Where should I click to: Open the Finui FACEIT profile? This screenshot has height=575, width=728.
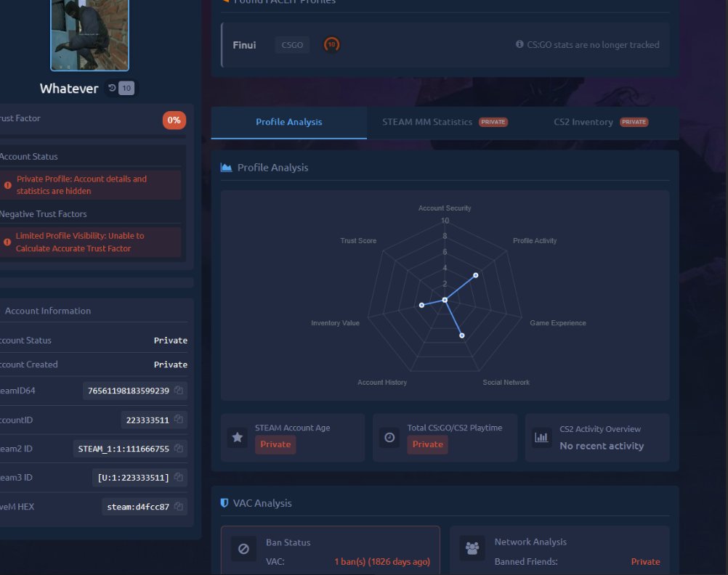click(x=244, y=45)
